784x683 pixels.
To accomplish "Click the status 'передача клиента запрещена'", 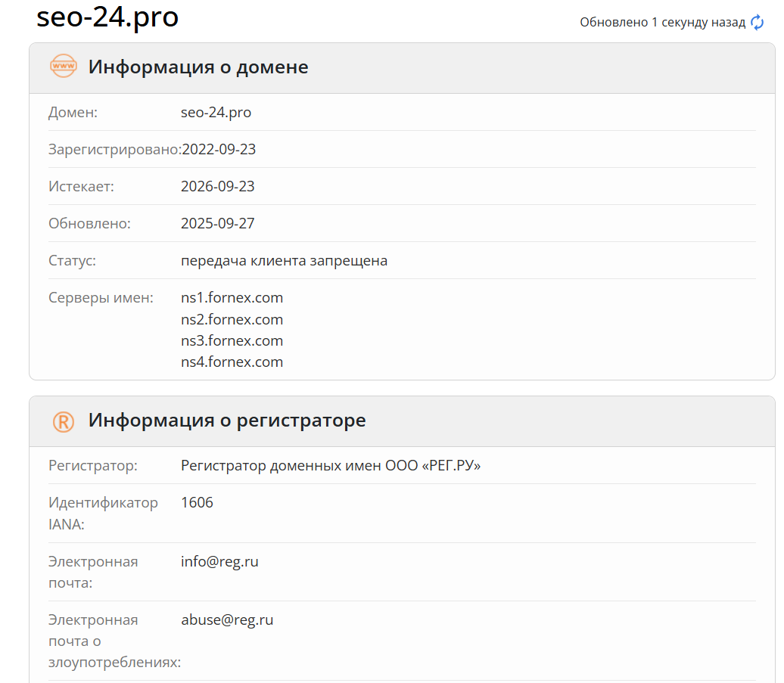I will (284, 261).
